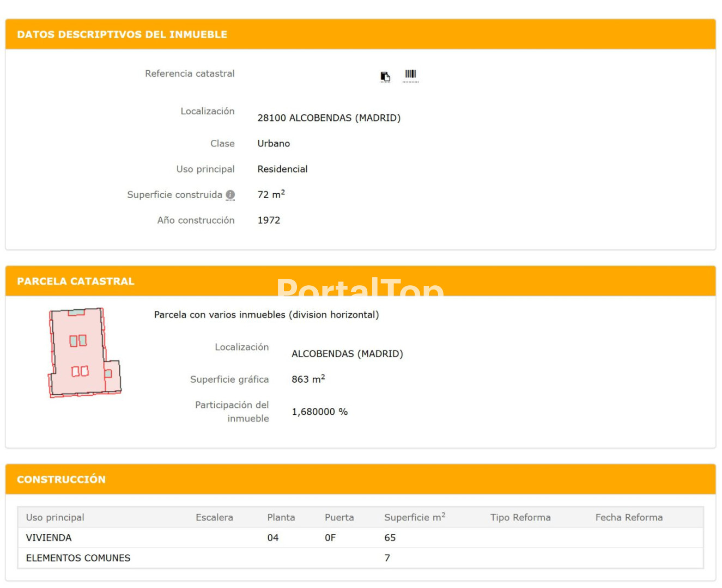Click the 1,680000 % participation value
Viewport: 722px width, 588px height.
[319, 412]
